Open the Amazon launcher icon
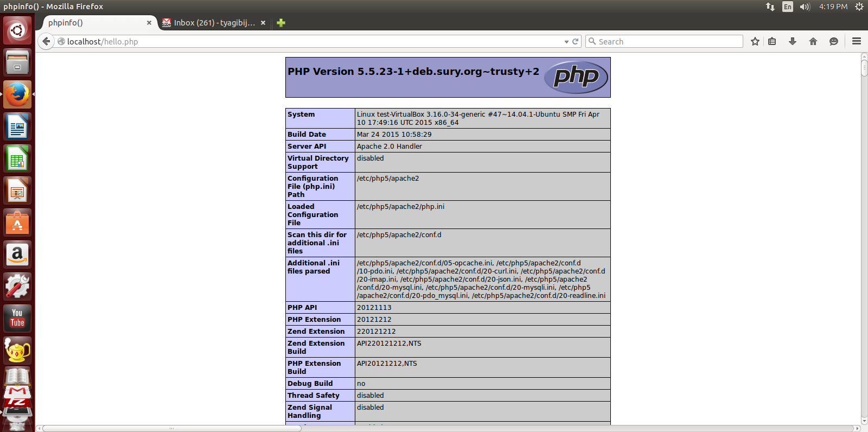 17,255
